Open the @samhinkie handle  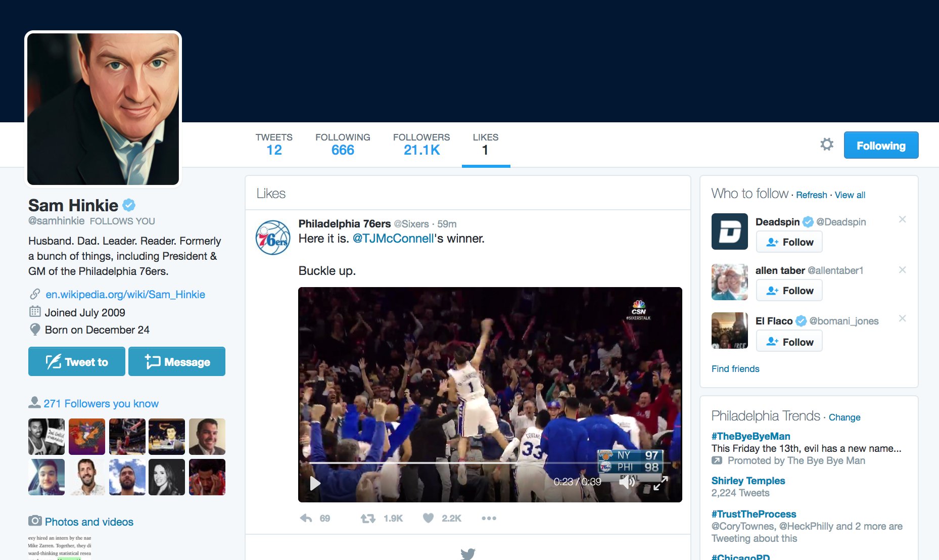(57, 221)
